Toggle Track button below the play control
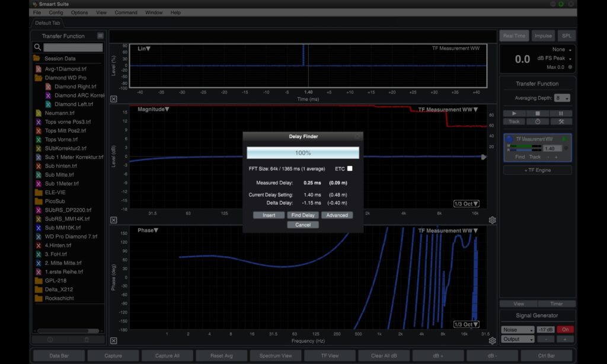The width and height of the screenshot is (607, 364). click(514, 122)
